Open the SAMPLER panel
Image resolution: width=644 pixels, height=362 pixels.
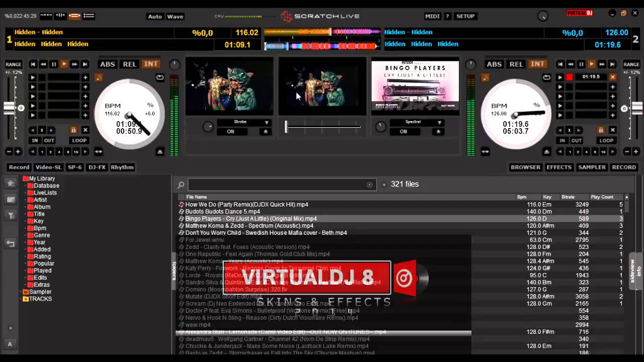tap(592, 167)
